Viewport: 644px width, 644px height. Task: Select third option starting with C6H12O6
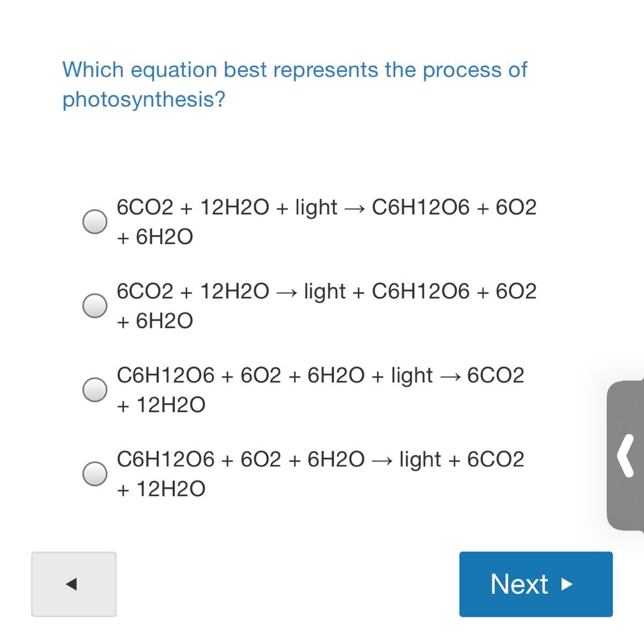coord(94,389)
